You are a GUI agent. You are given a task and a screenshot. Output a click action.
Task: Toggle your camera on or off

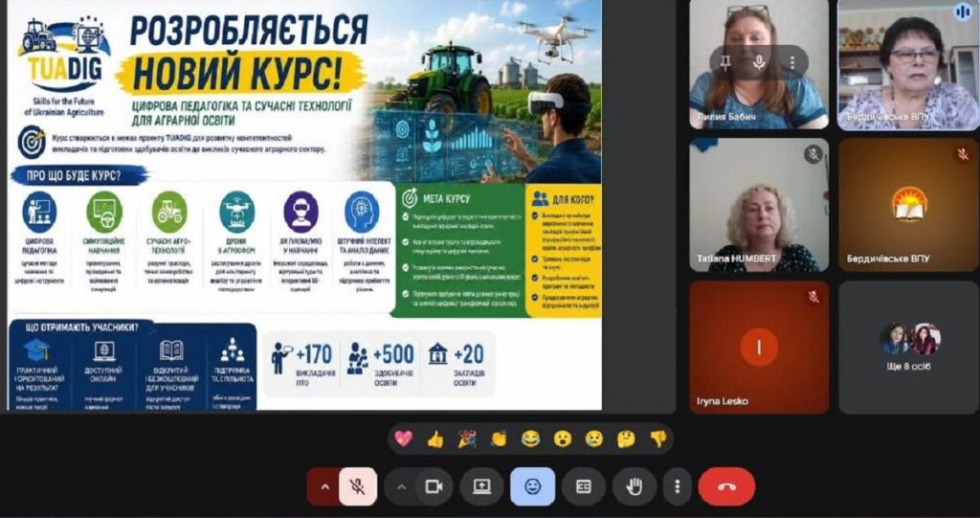[434, 486]
